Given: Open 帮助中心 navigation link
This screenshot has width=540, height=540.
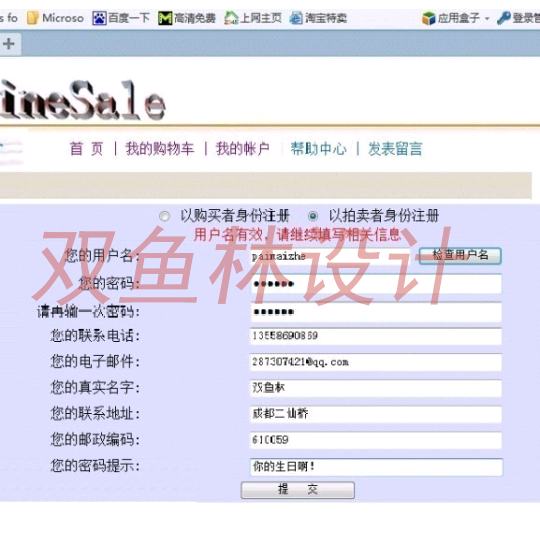Looking at the screenshot, I should 318,149.
